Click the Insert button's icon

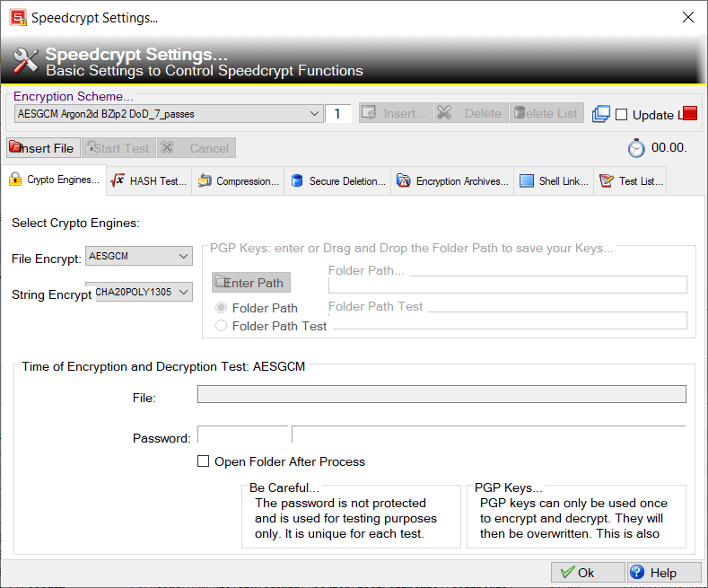(x=369, y=113)
